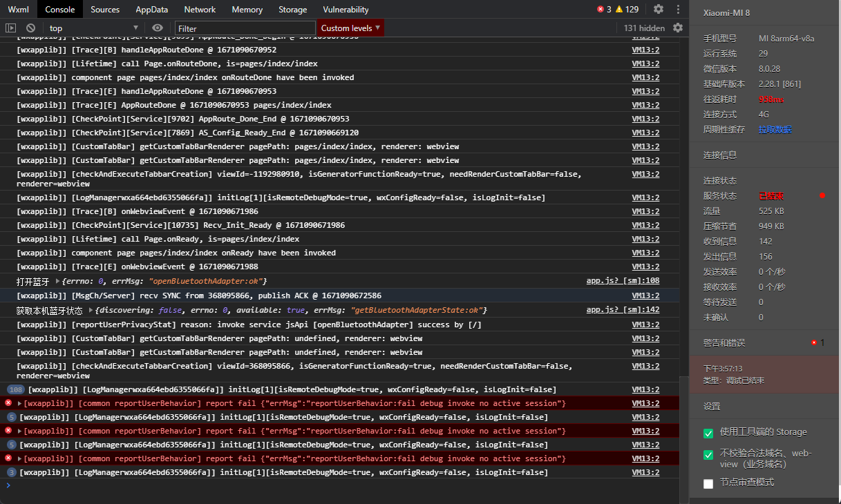The image size is (841, 504).
Task: Open the top context selector dropdown
Action: pyautogui.click(x=94, y=28)
